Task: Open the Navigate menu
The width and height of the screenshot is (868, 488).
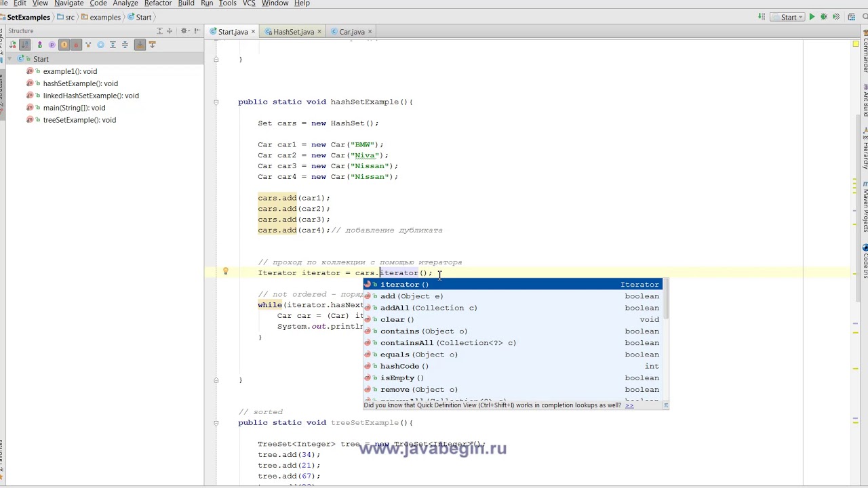Action: pyautogui.click(x=68, y=3)
